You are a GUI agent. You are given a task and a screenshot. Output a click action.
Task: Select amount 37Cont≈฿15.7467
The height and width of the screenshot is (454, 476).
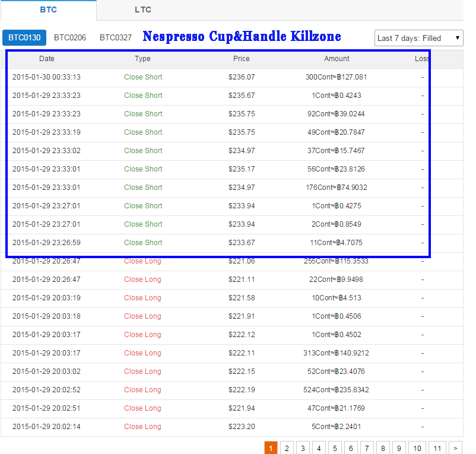click(x=337, y=151)
